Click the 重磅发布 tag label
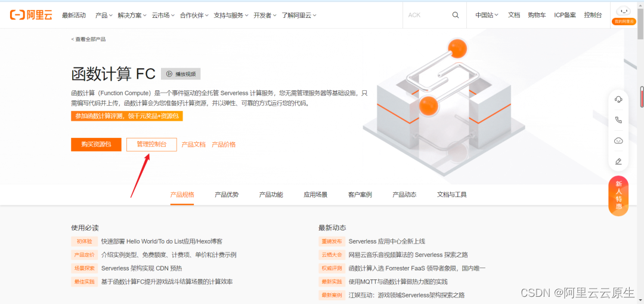The image size is (644, 304). click(x=332, y=241)
